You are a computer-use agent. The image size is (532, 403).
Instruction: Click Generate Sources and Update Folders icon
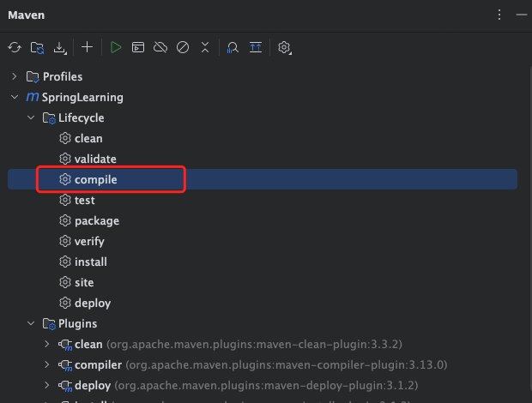(x=37, y=47)
